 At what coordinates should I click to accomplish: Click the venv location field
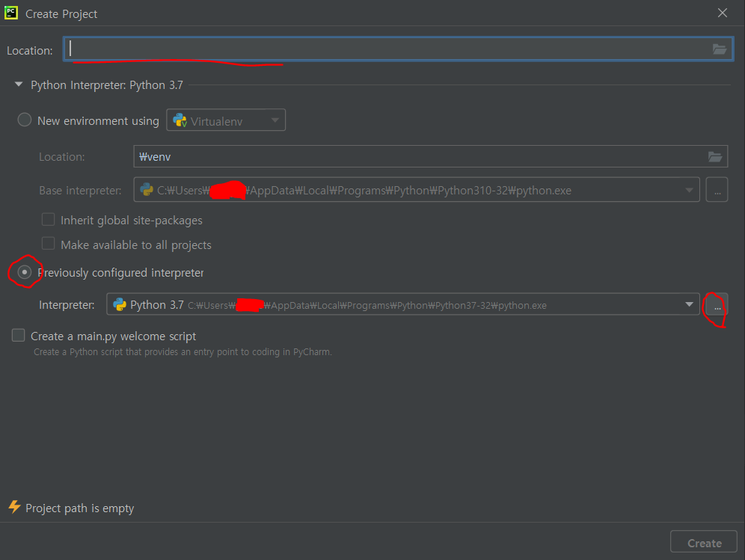[430, 156]
